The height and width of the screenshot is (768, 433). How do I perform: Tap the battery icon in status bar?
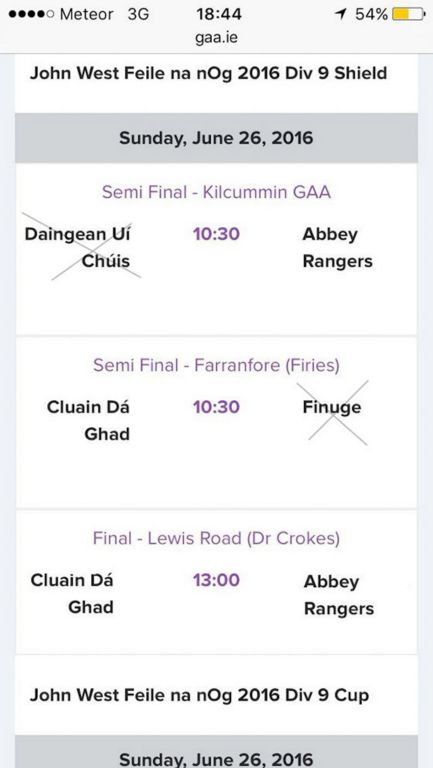(409, 14)
